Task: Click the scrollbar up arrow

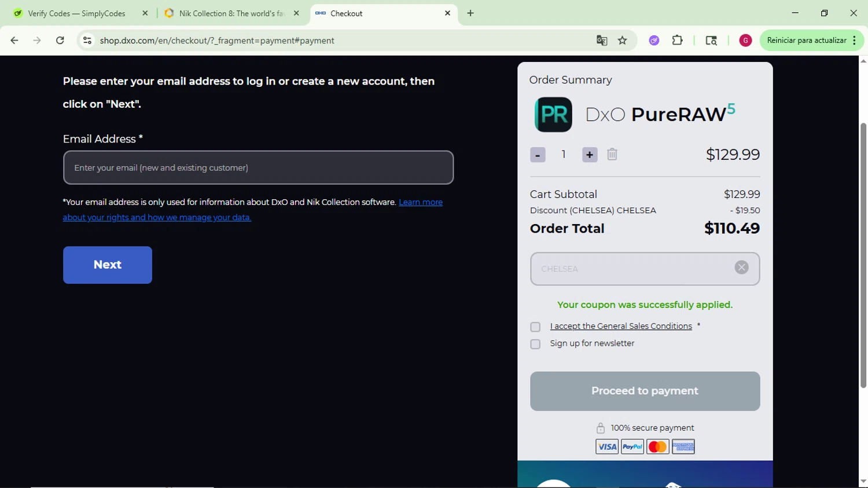Action: coord(863,61)
